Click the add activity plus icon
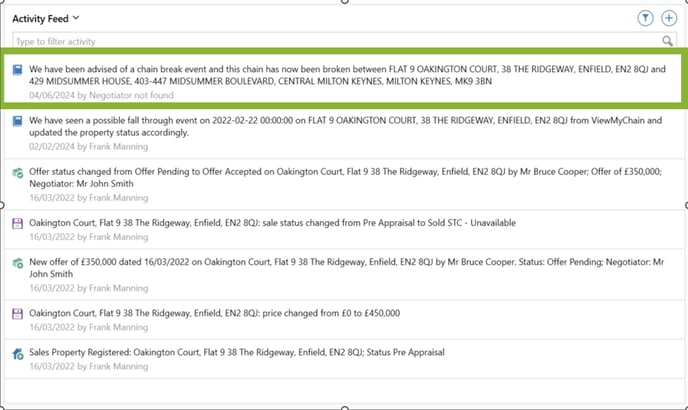Screen dimensions: 688x410 [x=669, y=18]
